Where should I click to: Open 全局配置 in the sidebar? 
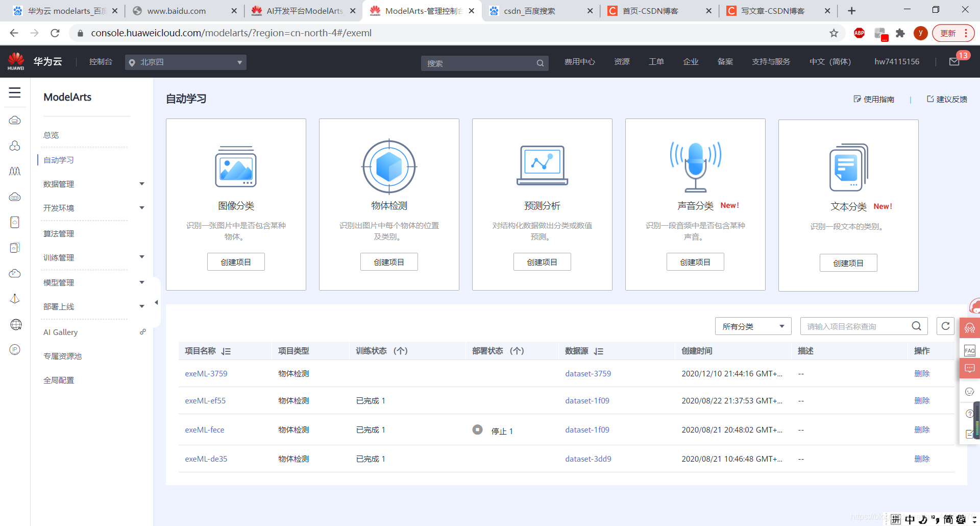click(59, 380)
